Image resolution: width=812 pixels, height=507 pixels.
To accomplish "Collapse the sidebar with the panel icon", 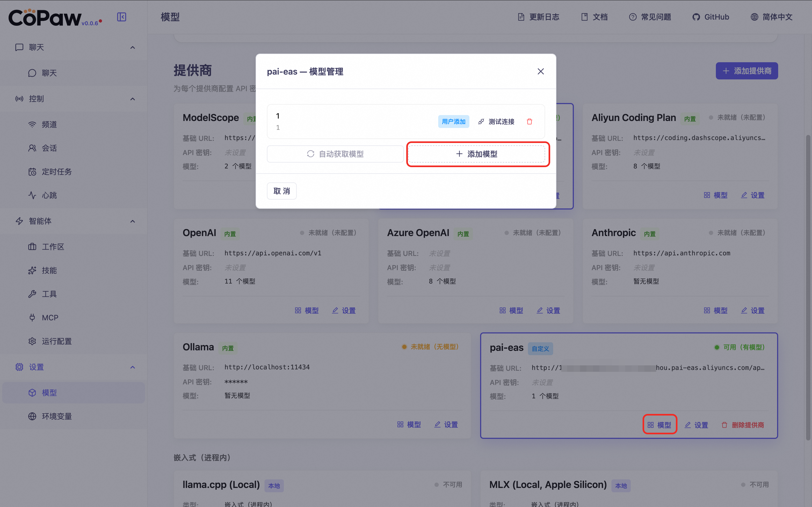I will [x=121, y=17].
